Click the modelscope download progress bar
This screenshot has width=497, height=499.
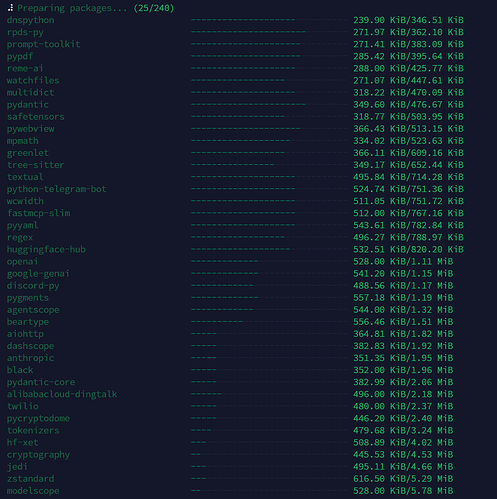pos(269,490)
